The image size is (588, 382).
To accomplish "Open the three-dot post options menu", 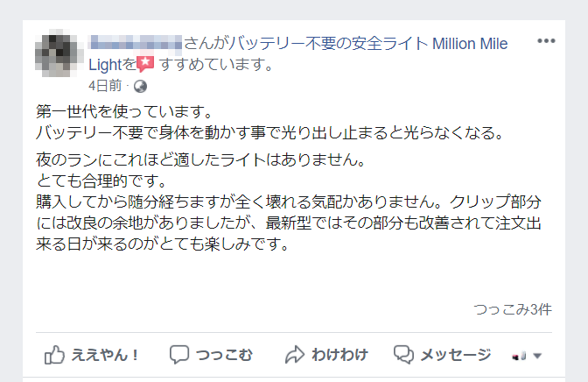I will pyautogui.click(x=546, y=41).
